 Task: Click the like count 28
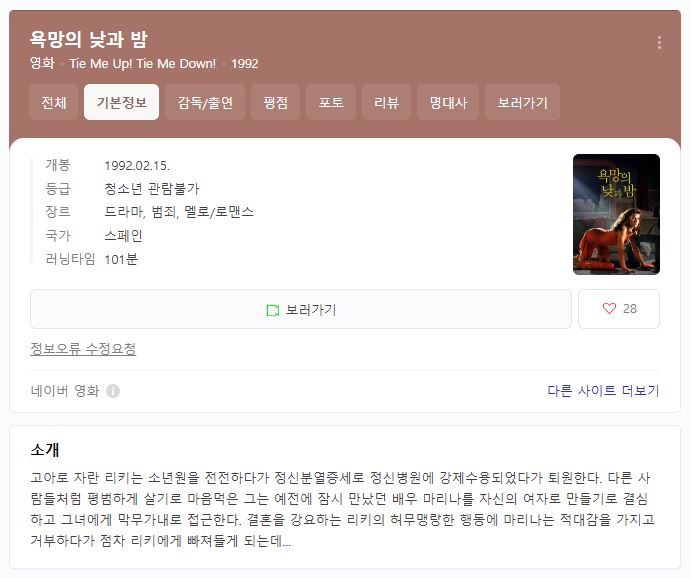630,308
